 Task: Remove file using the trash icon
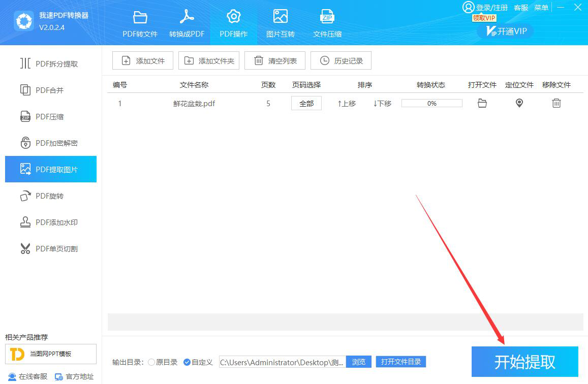click(556, 104)
